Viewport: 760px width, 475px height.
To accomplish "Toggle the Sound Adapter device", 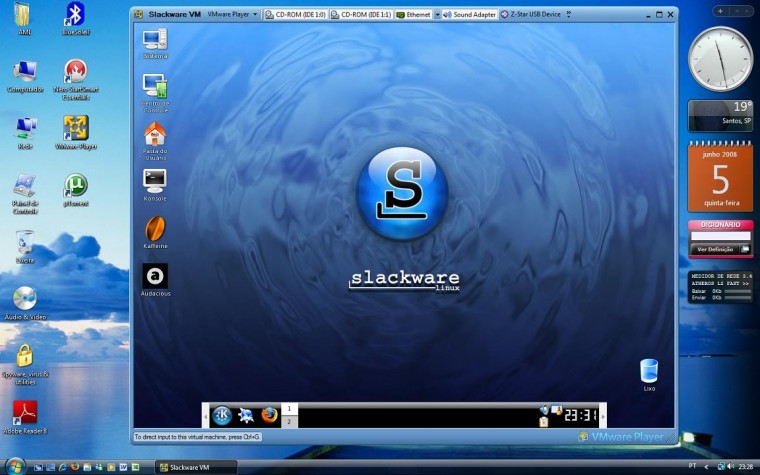I will [469, 15].
